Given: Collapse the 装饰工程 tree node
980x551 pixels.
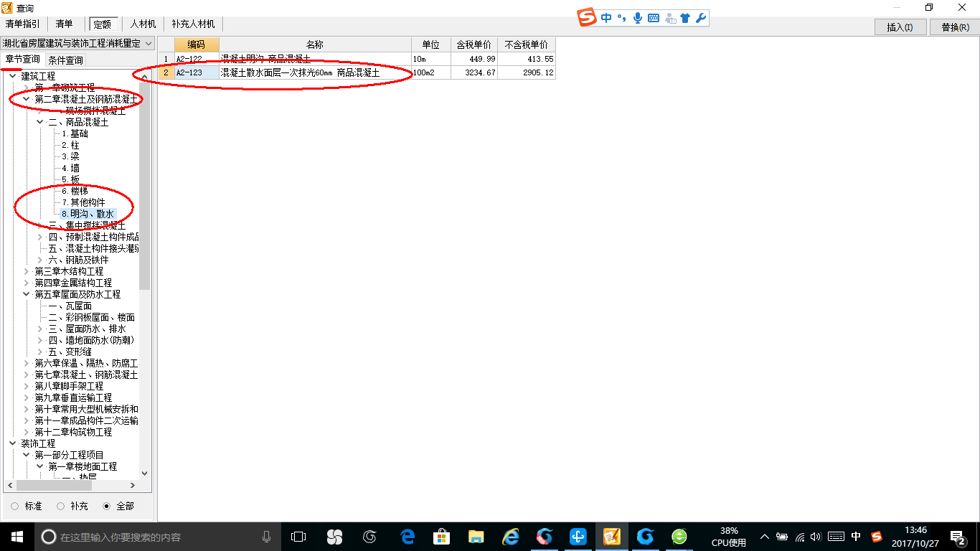Looking at the screenshot, I should pyautogui.click(x=12, y=443).
